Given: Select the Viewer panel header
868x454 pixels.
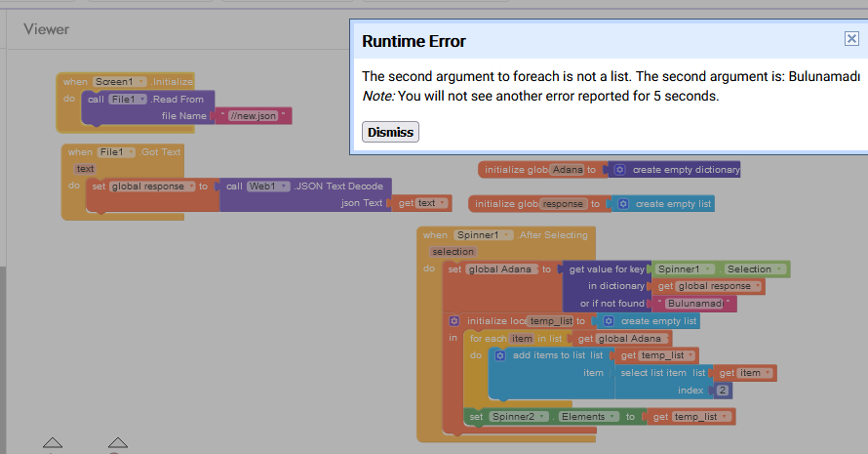Looking at the screenshot, I should pyautogui.click(x=47, y=29).
